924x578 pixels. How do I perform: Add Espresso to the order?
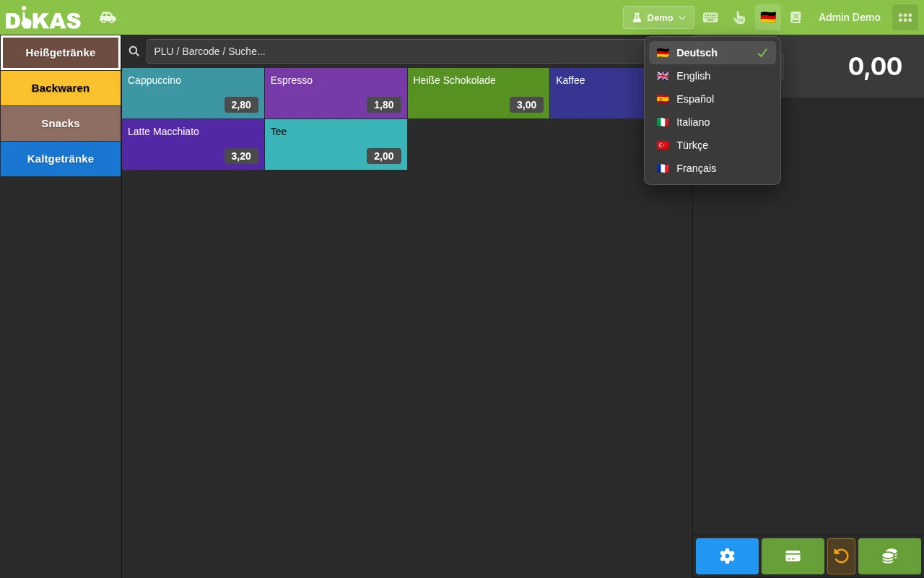click(336, 93)
